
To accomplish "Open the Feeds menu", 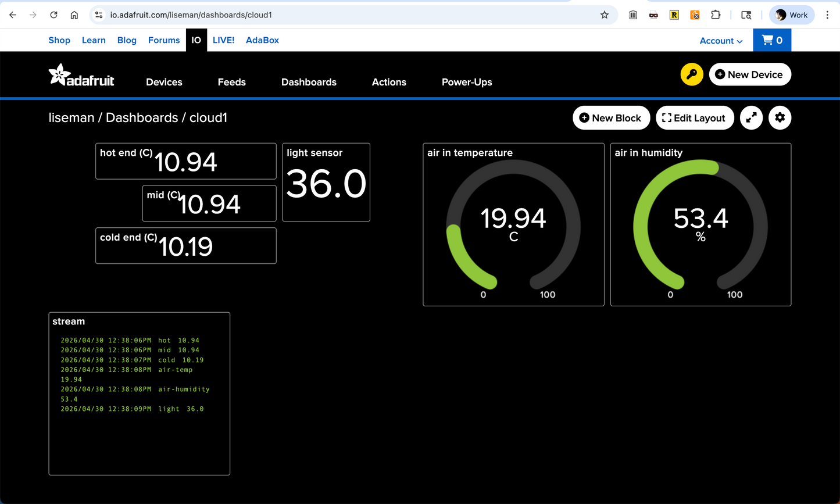I will click(x=232, y=82).
